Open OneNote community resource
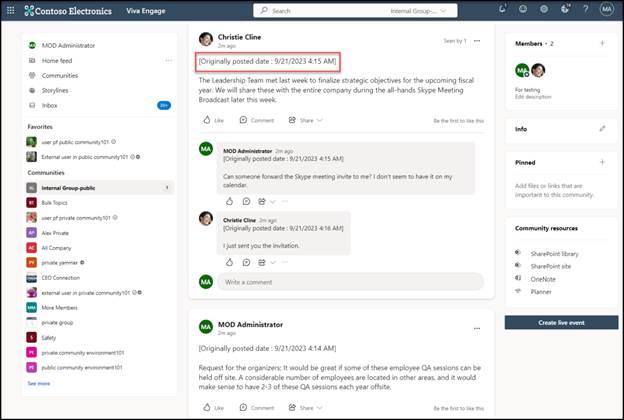Screen dimensions: 624x420 click(543, 279)
